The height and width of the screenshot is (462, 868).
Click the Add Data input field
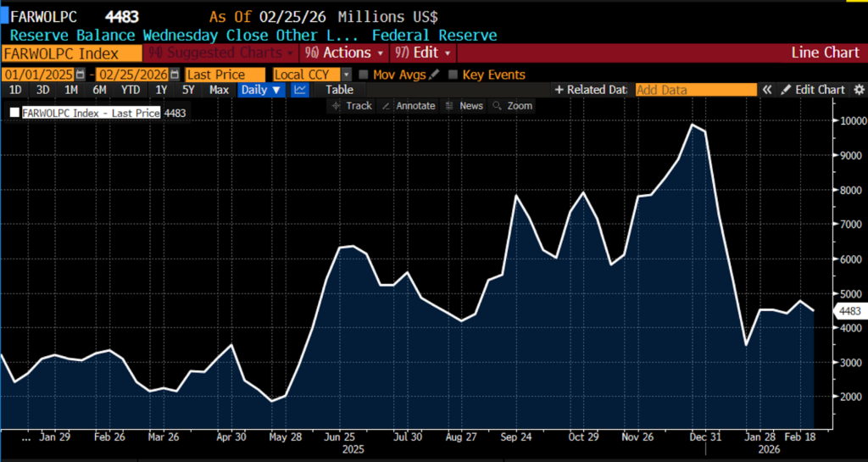pos(695,90)
